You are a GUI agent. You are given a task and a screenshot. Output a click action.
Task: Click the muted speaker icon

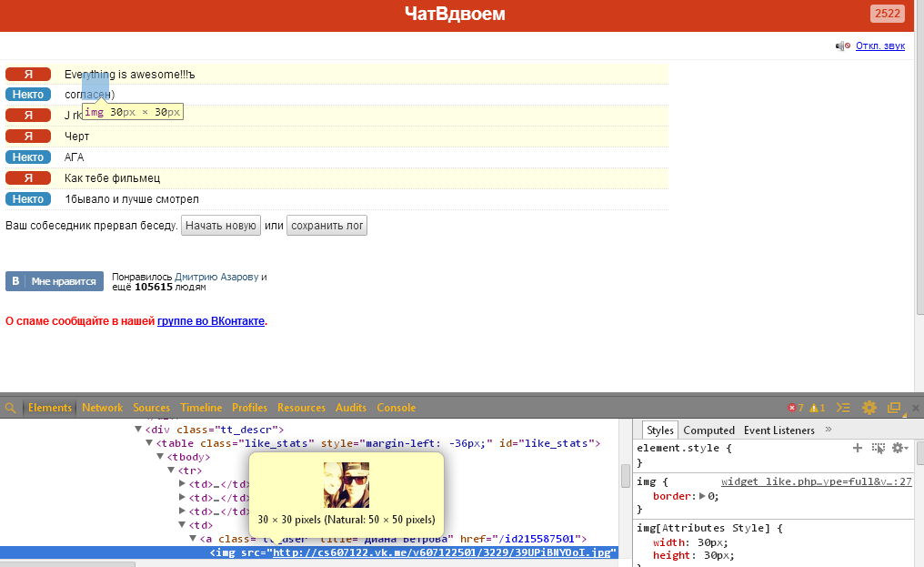coord(843,46)
